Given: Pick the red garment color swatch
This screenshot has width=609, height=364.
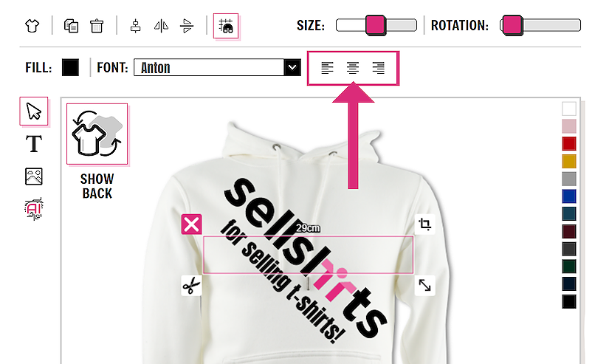Looking at the screenshot, I should point(569,143).
